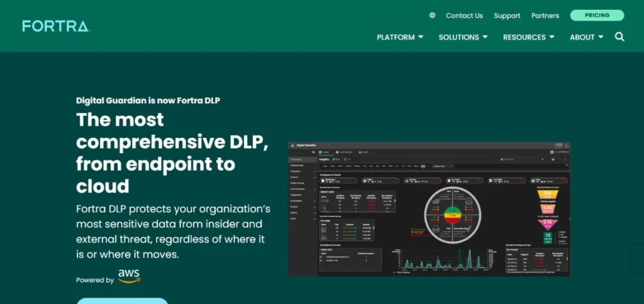The height and width of the screenshot is (304, 644).
Task: Go to Contact Us
Action: click(x=464, y=16)
